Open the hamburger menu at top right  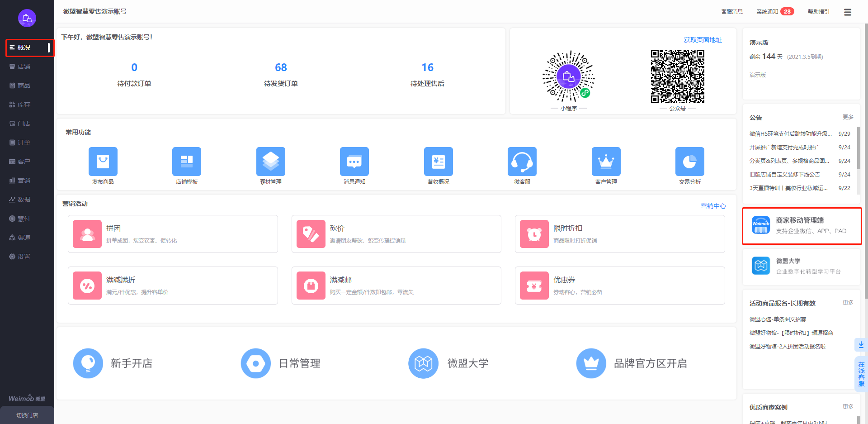point(848,12)
